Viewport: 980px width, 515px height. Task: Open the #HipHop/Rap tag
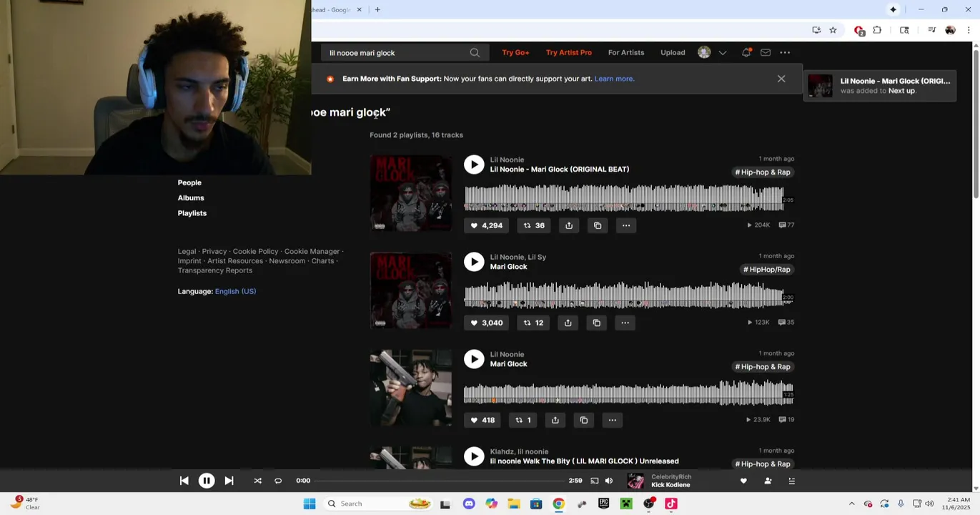(767, 270)
